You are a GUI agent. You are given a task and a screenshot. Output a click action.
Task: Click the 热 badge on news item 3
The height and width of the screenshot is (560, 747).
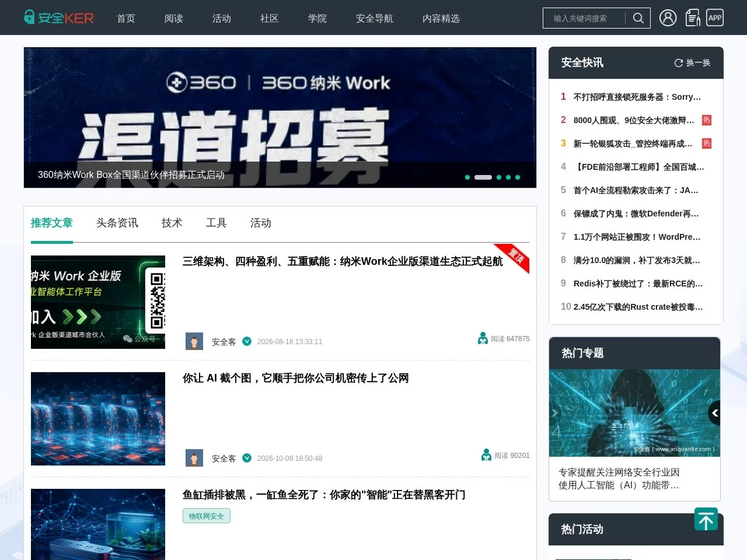707,143
